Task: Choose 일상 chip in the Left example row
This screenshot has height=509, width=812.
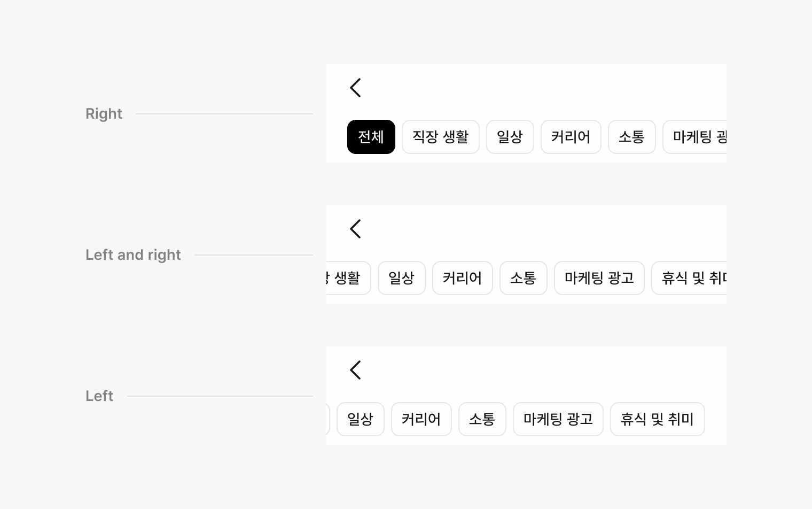Action: coord(360,419)
